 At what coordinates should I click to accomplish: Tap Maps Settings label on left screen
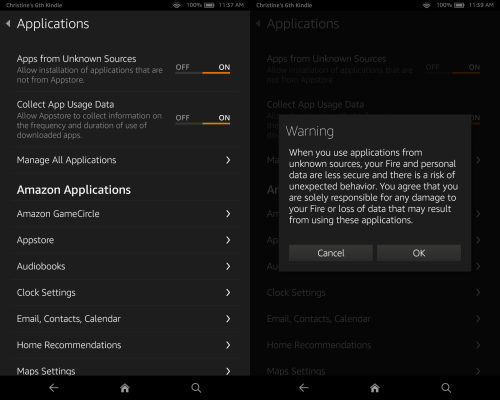(x=46, y=371)
